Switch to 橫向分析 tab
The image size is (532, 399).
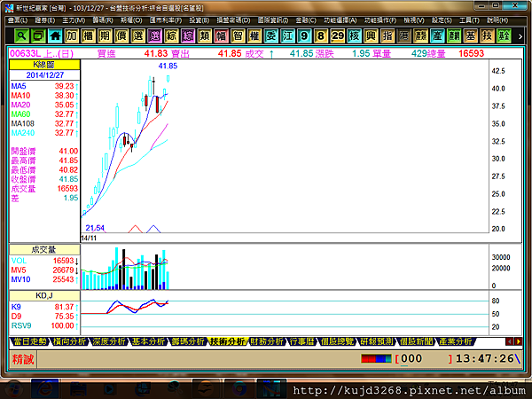pyautogui.click(x=69, y=341)
